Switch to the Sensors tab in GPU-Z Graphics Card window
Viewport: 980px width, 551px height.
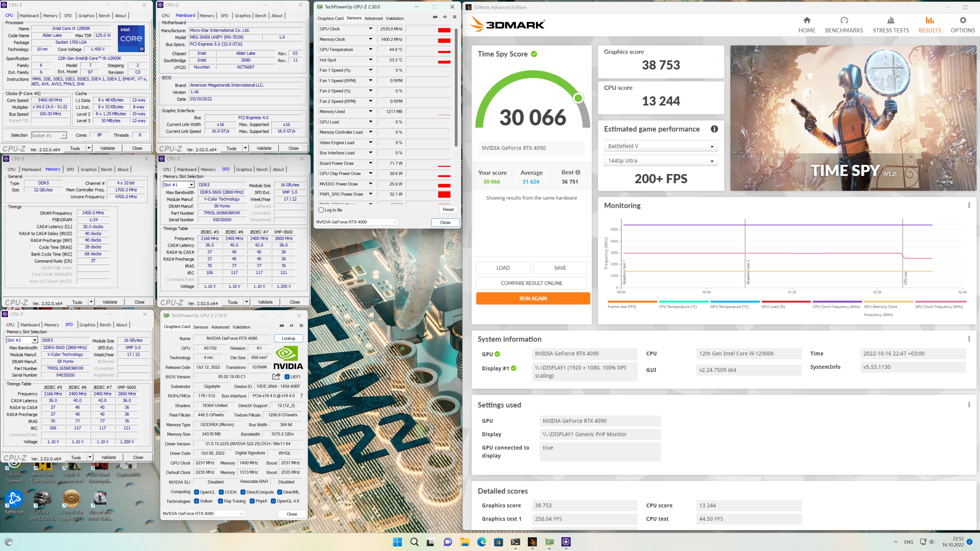(201, 327)
